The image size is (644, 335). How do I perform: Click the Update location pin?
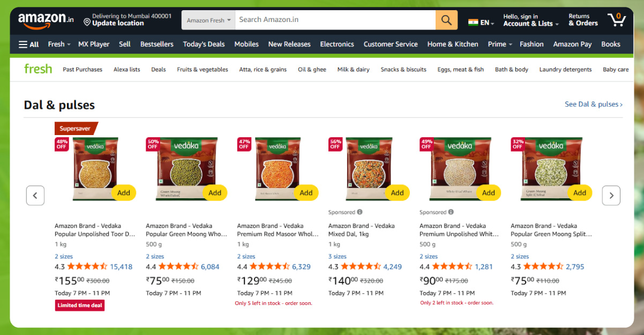coord(87,22)
